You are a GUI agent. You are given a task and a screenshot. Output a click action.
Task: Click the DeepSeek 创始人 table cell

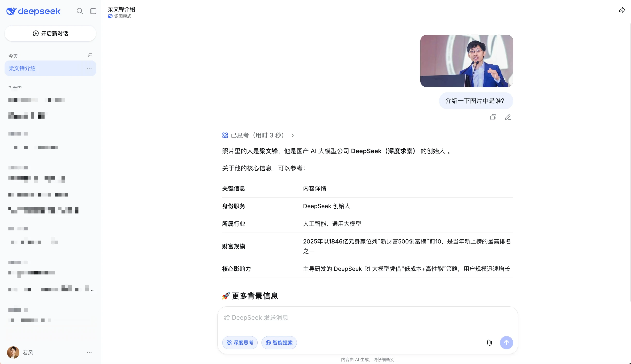tap(327, 206)
